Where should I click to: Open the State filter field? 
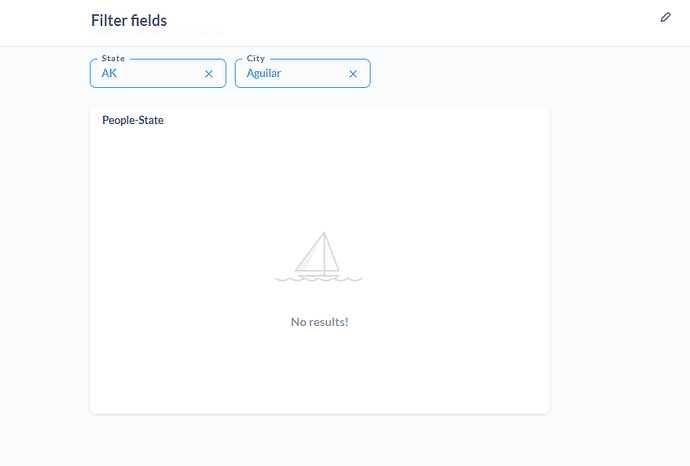(x=158, y=73)
